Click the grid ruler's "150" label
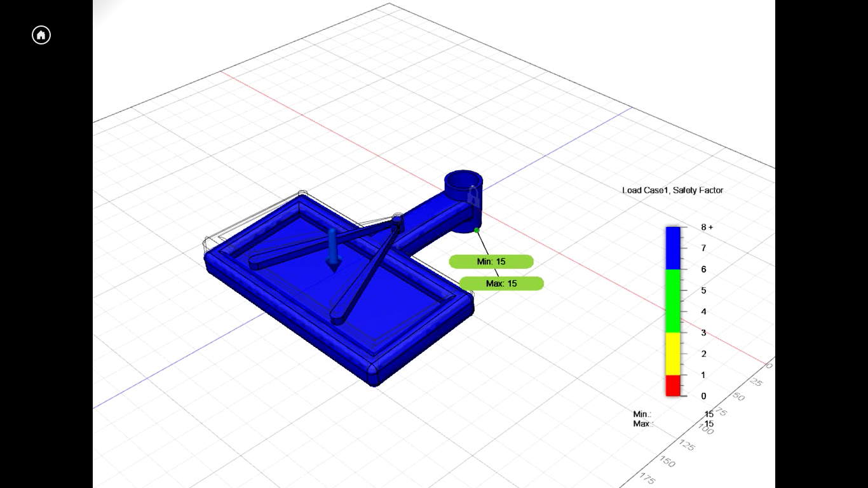868x488 pixels. pyautogui.click(x=667, y=462)
